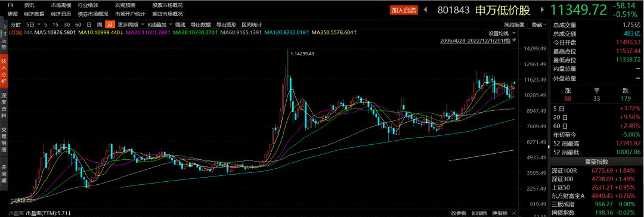
Task: Switch to daily (日) K-line
Action: pyautogui.click(x=89, y=24)
